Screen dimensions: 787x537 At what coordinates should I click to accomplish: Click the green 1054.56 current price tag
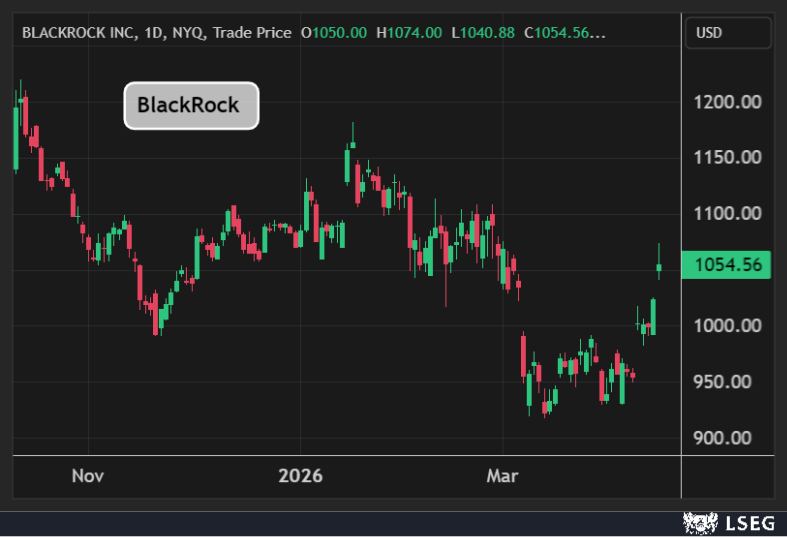point(726,265)
